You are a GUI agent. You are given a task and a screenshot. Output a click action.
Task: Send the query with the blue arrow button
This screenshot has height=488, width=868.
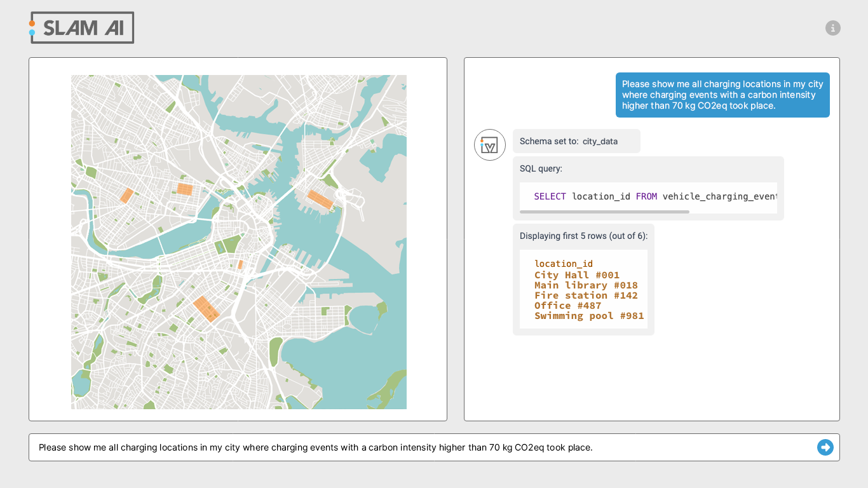click(x=825, y=447)
